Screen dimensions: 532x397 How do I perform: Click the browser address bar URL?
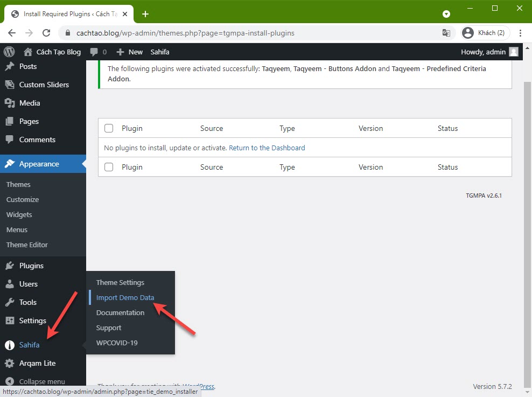click(x=185, y=33)
